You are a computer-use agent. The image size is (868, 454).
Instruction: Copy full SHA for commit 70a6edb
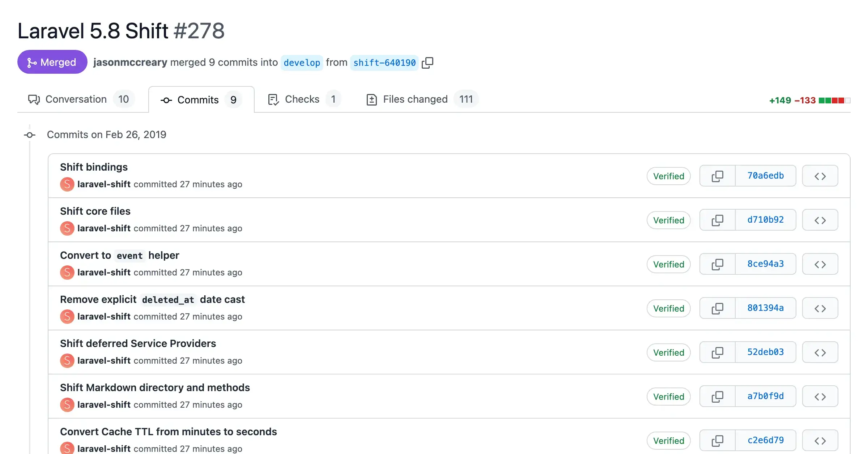718,176
